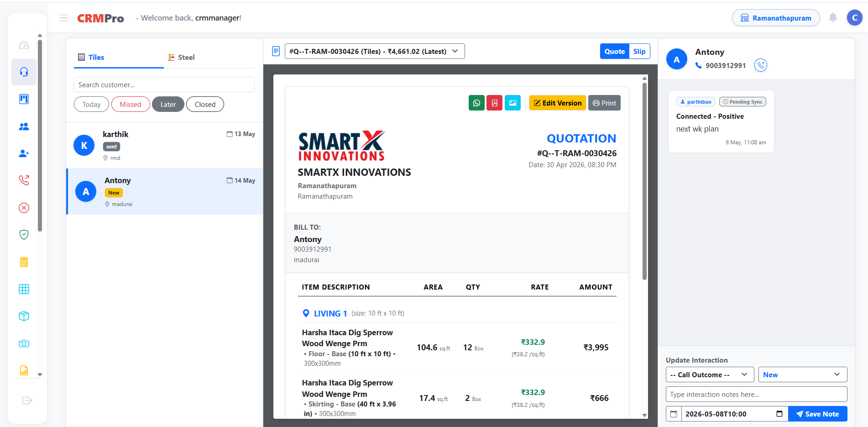Open the outgoing call sidebar icon
This screenshot has width=868, height=427.
click(24, 180)
